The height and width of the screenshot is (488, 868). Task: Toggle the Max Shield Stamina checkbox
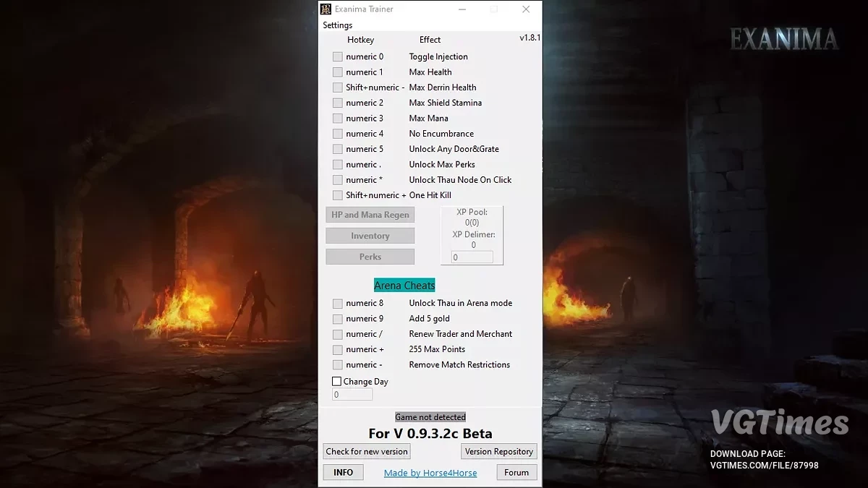tap(337, 102)
